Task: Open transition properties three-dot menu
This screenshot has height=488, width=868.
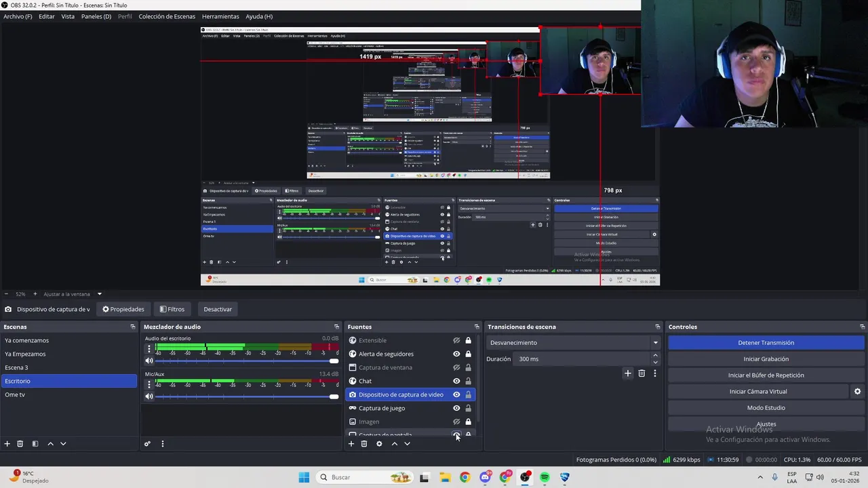Action: pos(654,373)
